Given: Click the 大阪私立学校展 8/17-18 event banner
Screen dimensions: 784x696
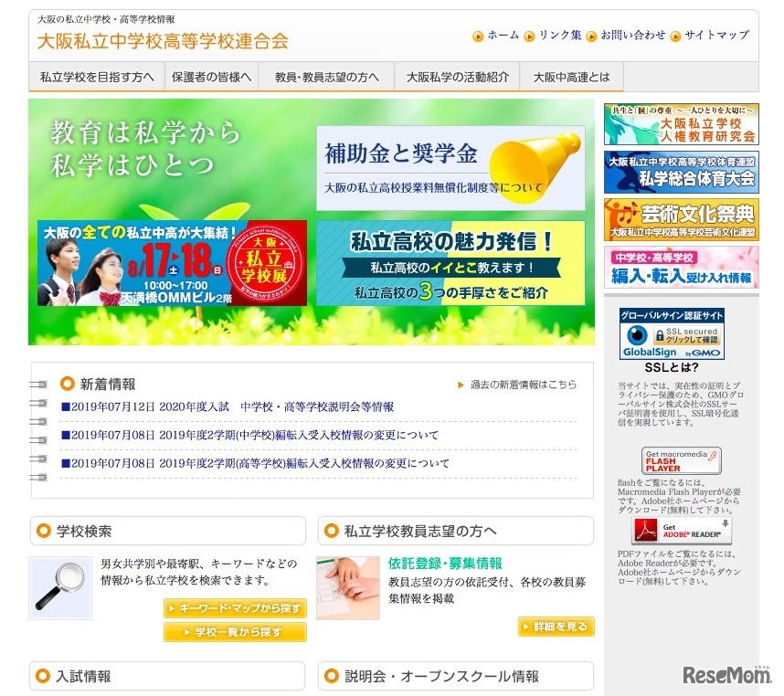Looking at the screenshot, I should (x=172, y=263).
